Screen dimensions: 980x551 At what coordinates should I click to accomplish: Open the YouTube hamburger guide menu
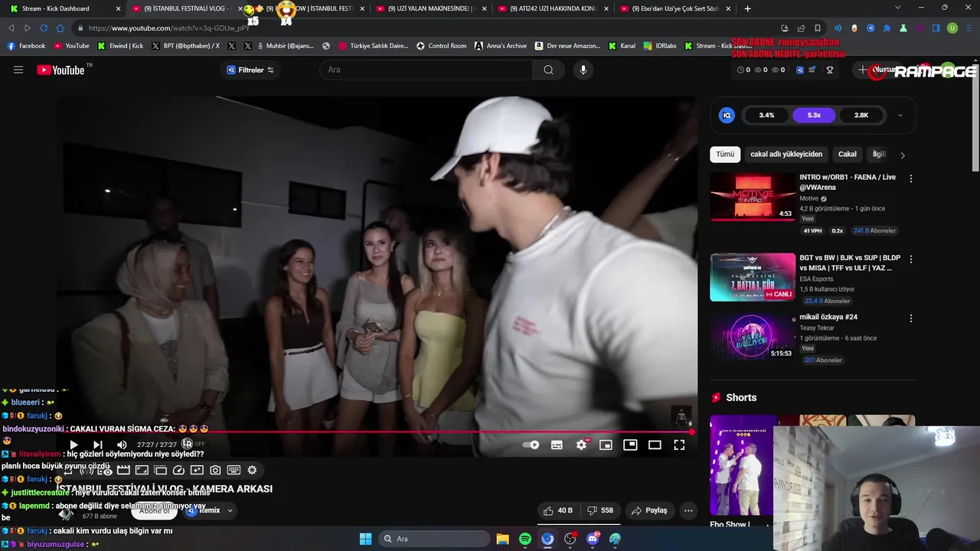18,70
